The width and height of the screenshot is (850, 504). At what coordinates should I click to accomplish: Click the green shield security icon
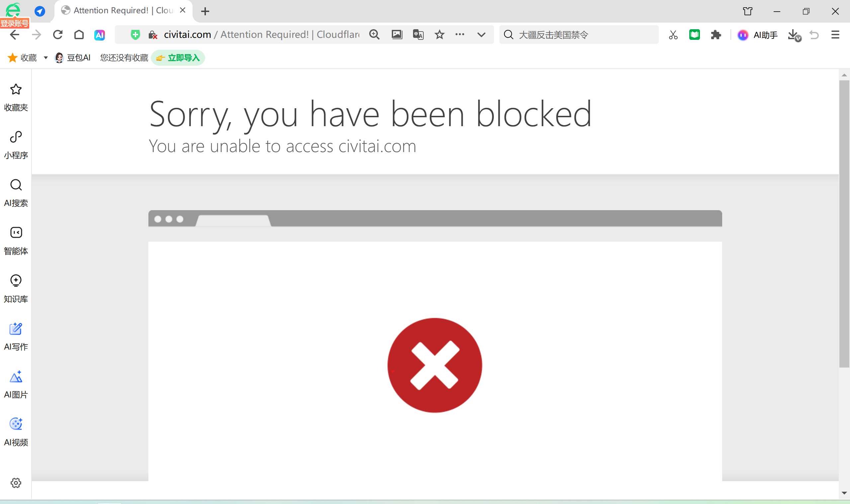click(135, 35)
